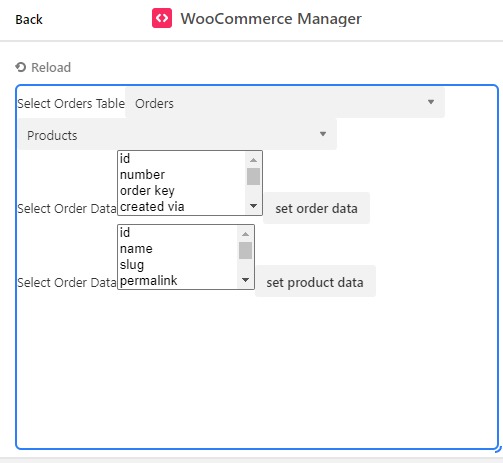Click the product data list scrollbar thumb
503x463 pixels.
(245, 250)
